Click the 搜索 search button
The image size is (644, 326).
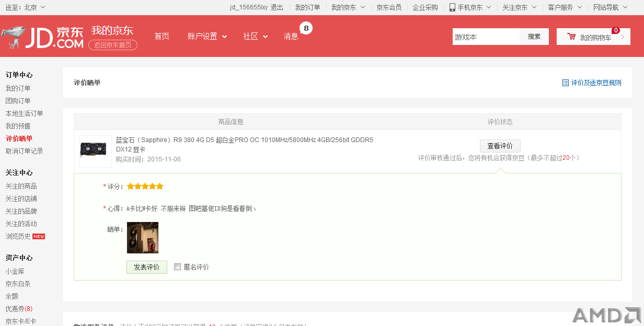[x=534, y=37]
